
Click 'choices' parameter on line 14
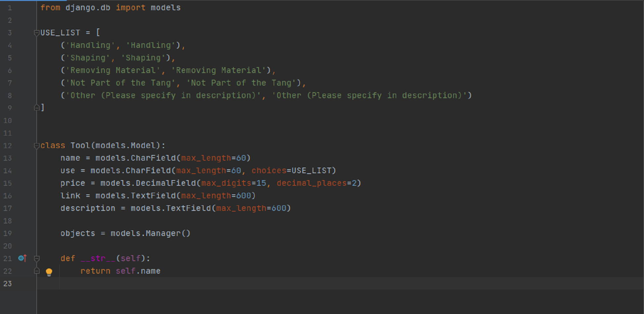269,171
